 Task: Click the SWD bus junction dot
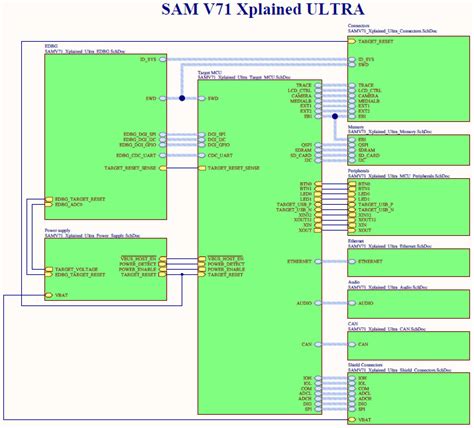coord(182,98)
